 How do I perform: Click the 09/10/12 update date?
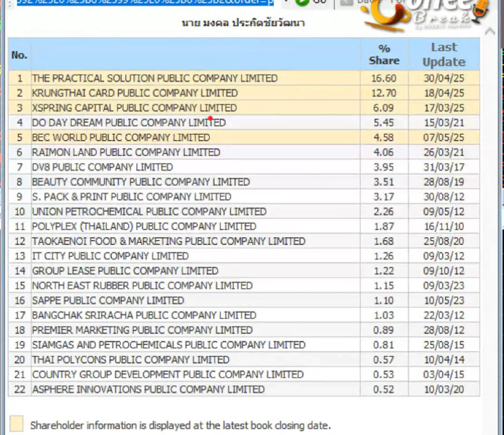click(x=444, y=270)
